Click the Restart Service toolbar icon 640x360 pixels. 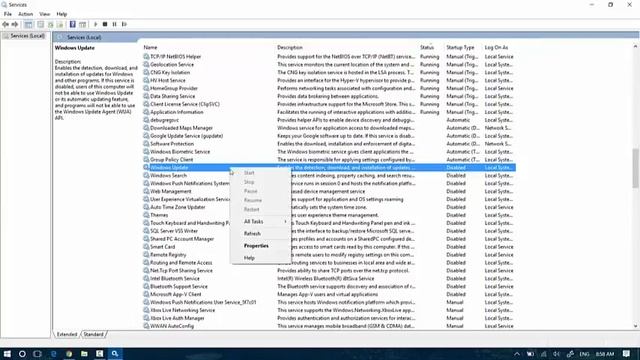pos(124,24)
